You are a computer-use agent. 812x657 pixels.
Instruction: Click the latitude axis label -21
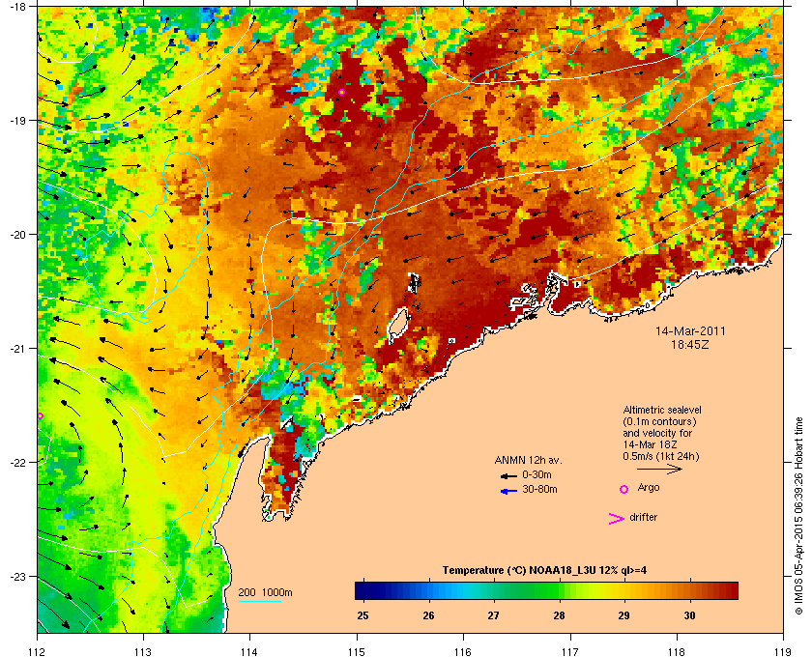click(x=17, y=349)
